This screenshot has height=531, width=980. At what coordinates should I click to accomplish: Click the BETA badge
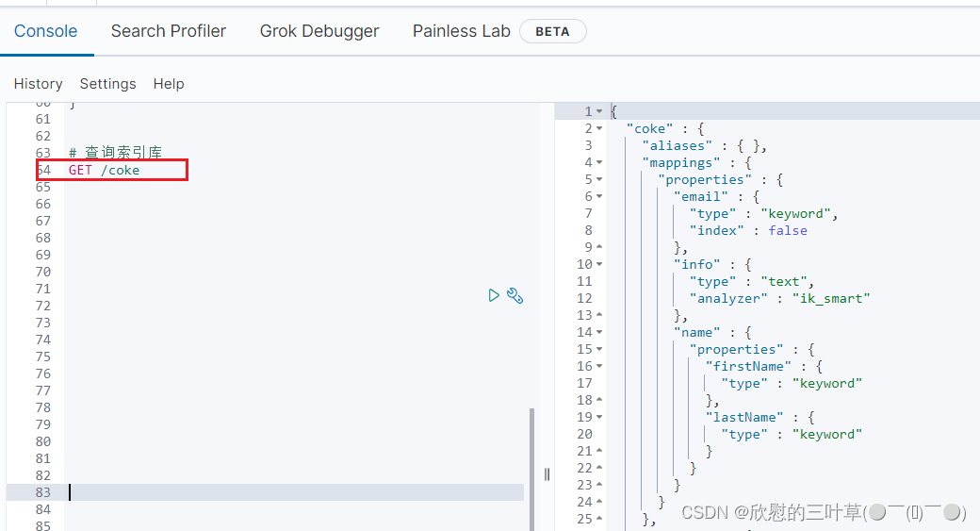pyautogui.click(x=552, y=31)
